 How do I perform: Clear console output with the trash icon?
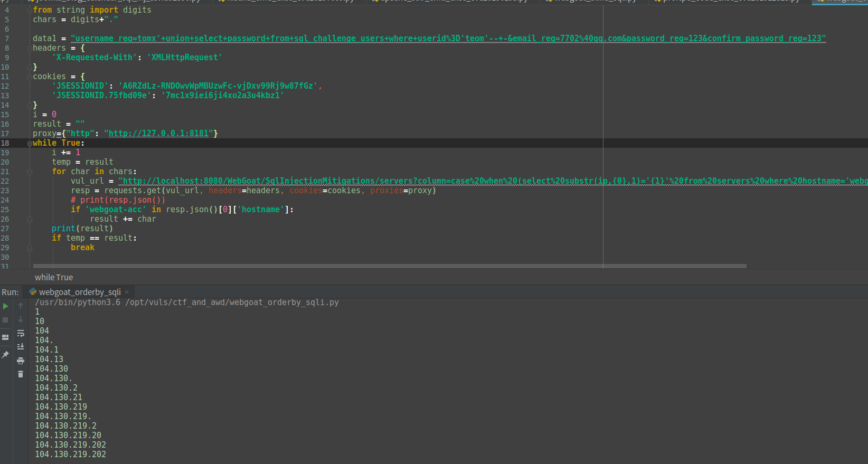pos(21,374)
